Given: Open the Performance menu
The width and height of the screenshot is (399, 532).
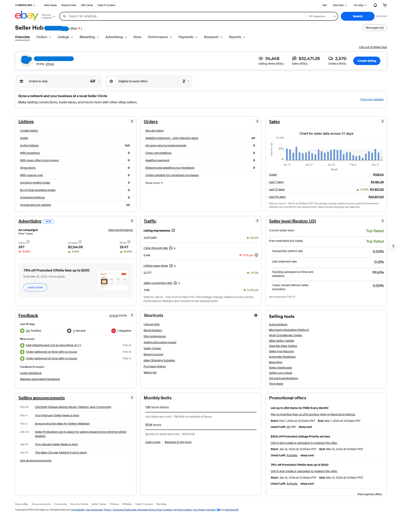Looking at the screenshot, I should coord(160,37).
